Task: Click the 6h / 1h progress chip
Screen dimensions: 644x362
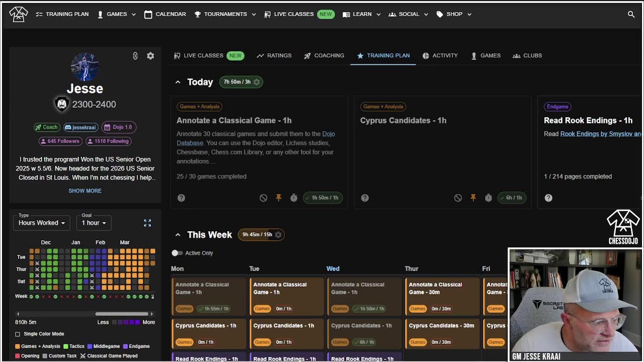Action: 512,198
